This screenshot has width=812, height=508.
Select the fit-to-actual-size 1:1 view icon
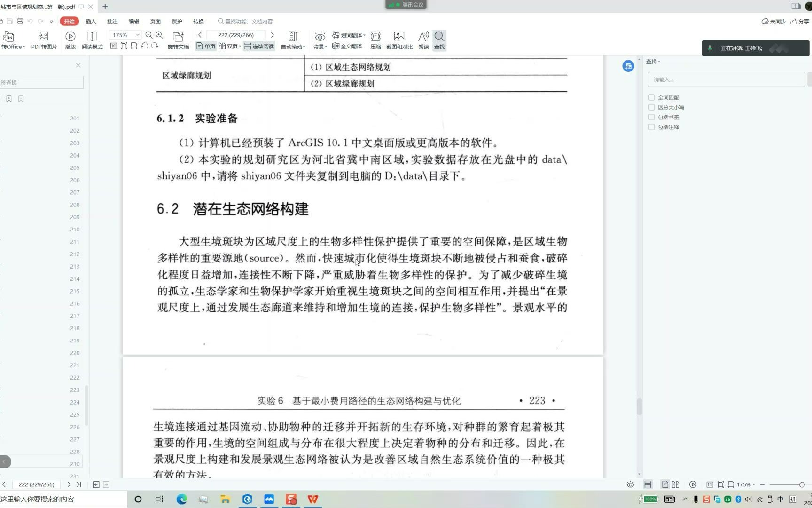coord(113,46)
